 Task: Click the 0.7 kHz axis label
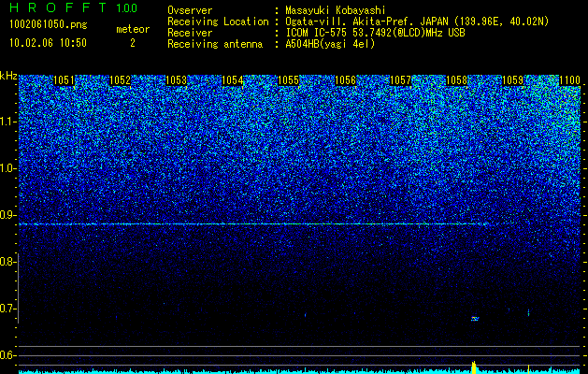tap(8, 309)
